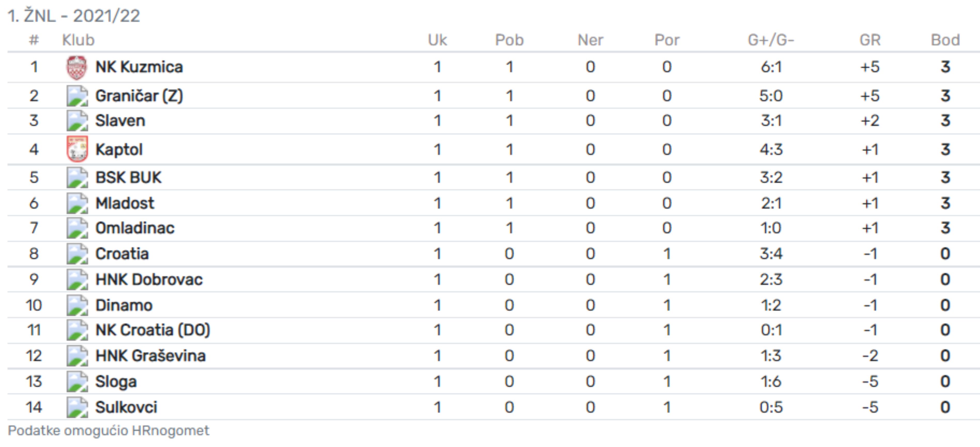Click the Podatke omogućio HRnogomet credit
The width and height of the screenshot is (980, 447).
click(108, 431)
